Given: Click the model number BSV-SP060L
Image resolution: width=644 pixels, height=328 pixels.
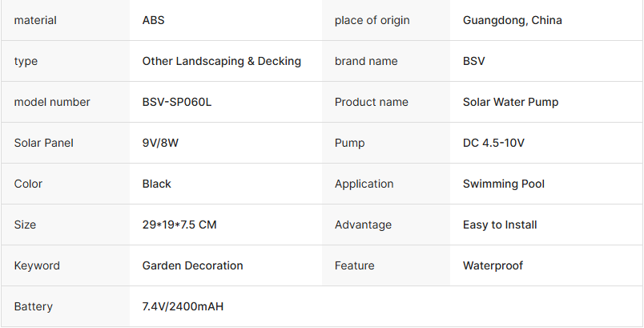Looking at the screenshot, I should (x=176, y=102).
